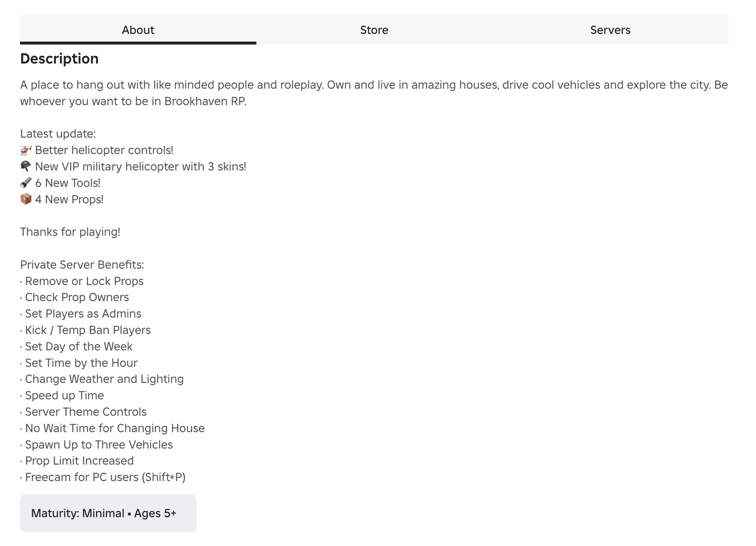The image size is (756, 546).
Task: Click the 'Latest update:' label
Action: (58, 134)
